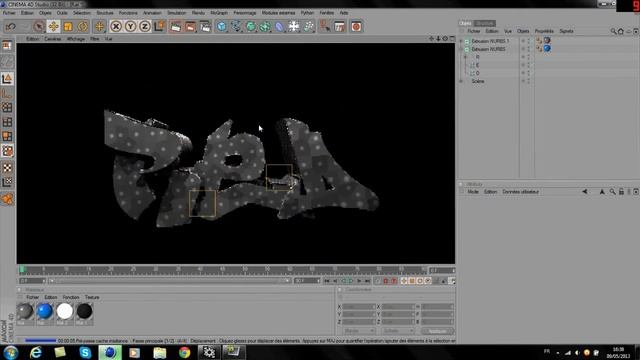Go to the animation end button
Image resolution: width=640 pixels, height=360 pixels.
pyautogui.click(x=367, y=281)
